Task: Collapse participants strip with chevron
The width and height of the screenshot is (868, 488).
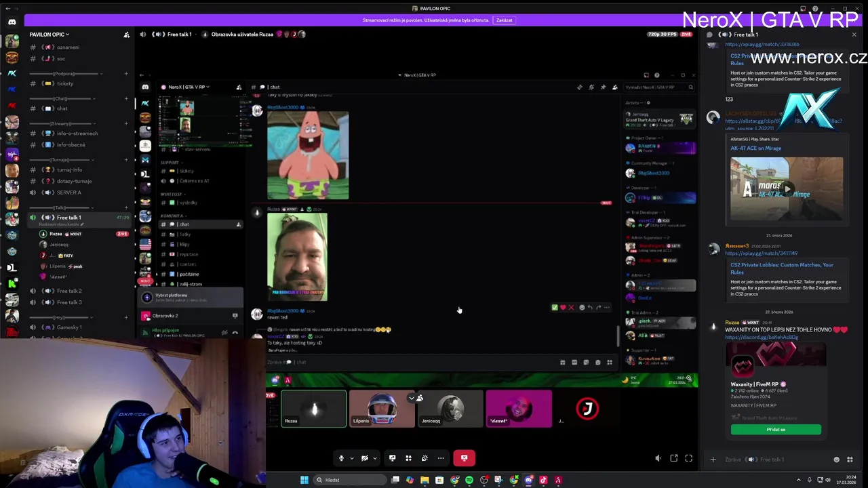Action: tap(412, 398)
